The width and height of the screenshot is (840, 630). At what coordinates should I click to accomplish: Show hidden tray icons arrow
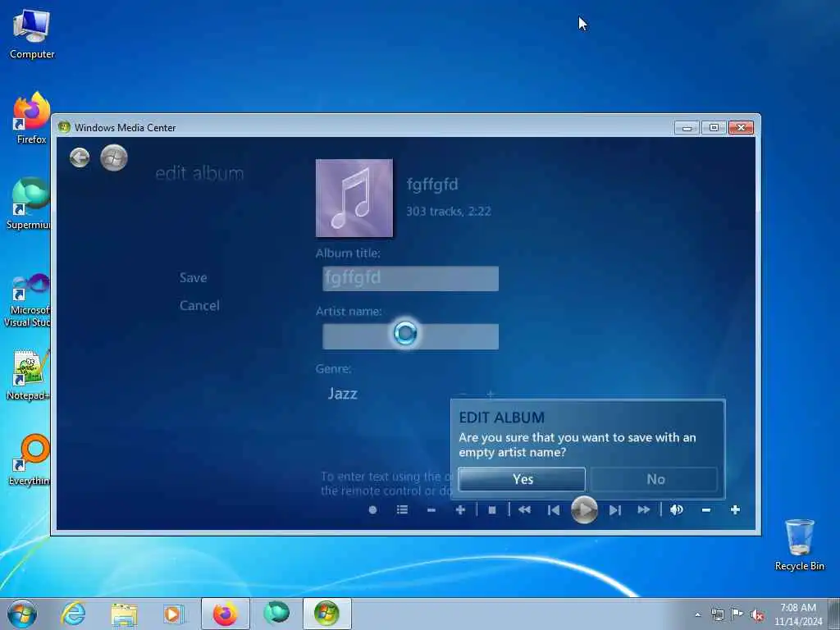697,615
